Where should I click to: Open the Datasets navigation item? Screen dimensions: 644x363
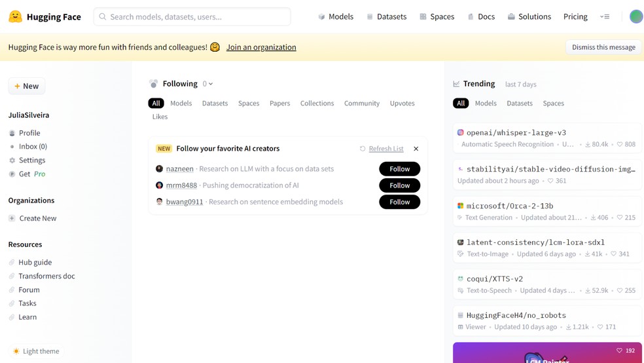pos(386,16)
